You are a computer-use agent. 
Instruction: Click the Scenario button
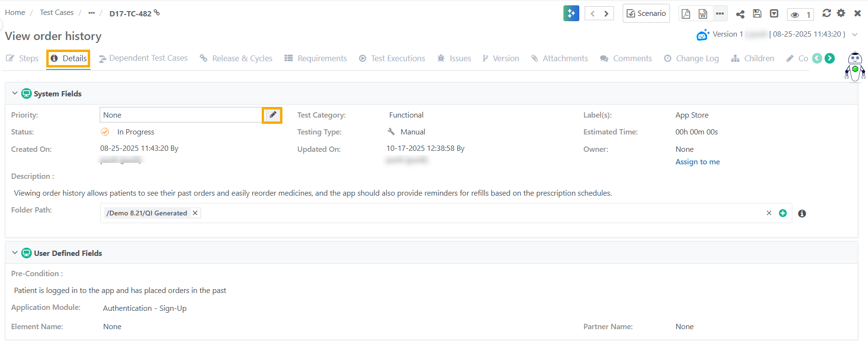(646, 13)
